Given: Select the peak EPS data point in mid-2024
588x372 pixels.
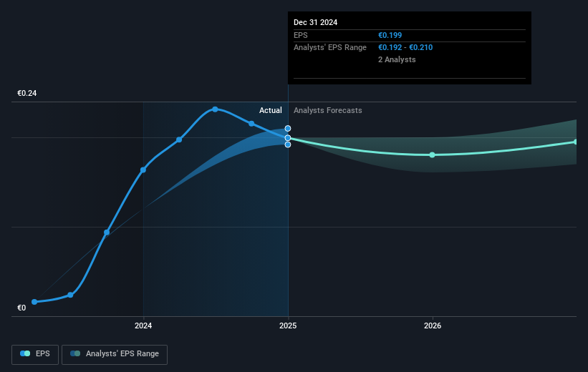Looking at the screenshot, I should (215, 109).
